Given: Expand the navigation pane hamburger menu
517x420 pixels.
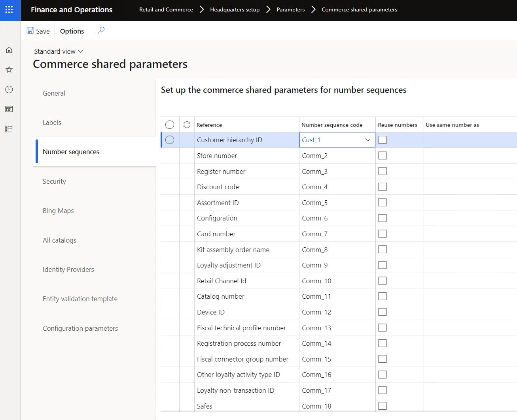Looking at the screenshot, I should (x=9, y=31).
